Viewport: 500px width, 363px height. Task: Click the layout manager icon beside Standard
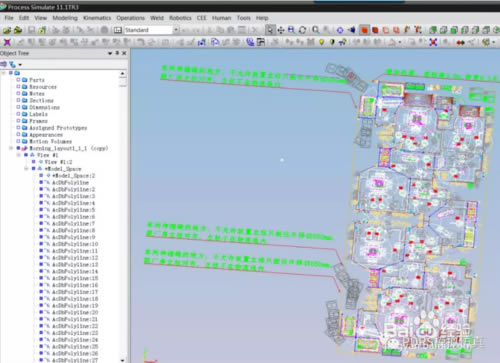(x=118, y=30)
